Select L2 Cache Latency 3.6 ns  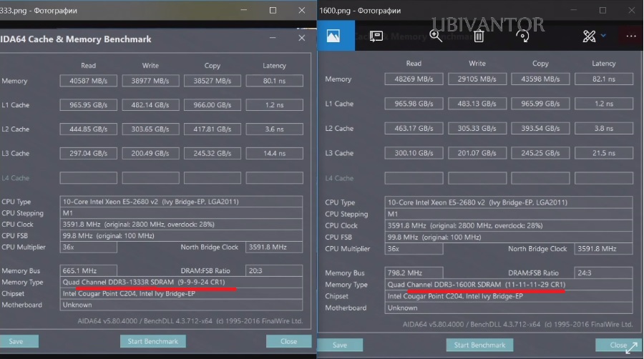tap(274, 129)
